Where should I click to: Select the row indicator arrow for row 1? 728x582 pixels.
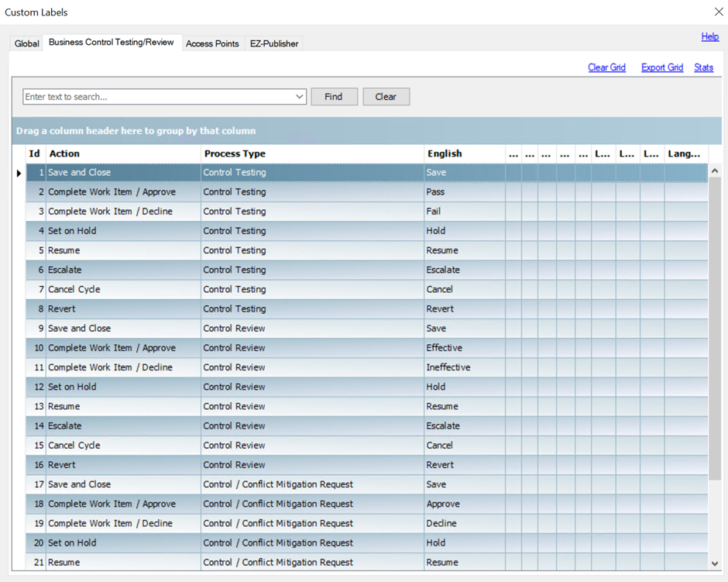19,173
